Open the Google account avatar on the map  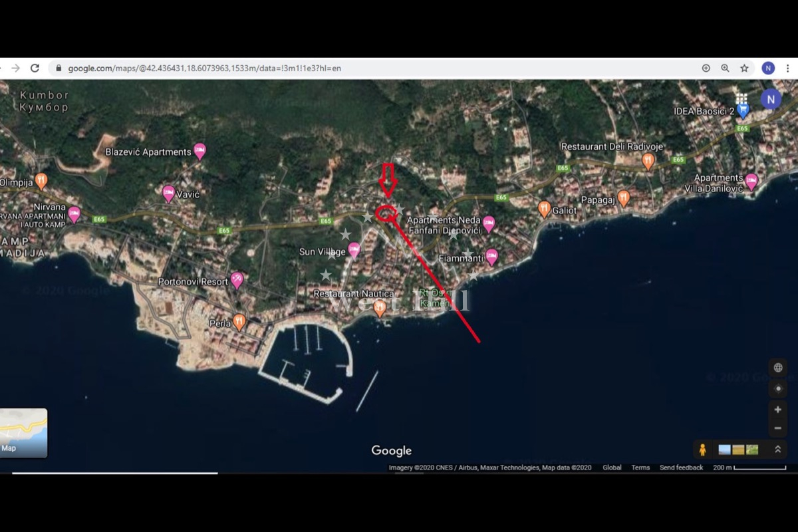click(x=770, y=100)
